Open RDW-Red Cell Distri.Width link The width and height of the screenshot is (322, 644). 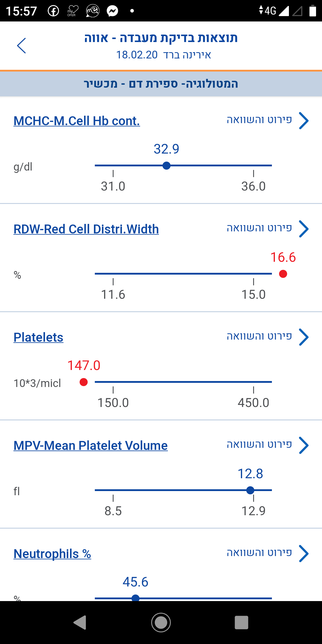tap(86, 229)
